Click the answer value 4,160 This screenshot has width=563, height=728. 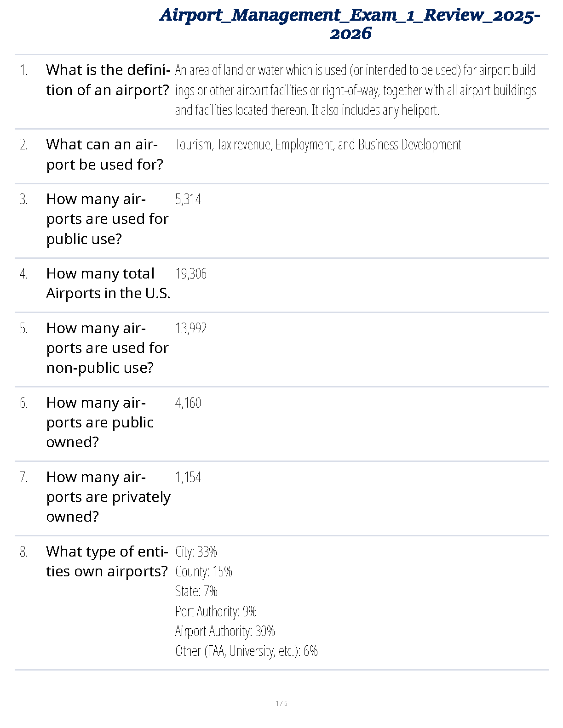[188, 403]
